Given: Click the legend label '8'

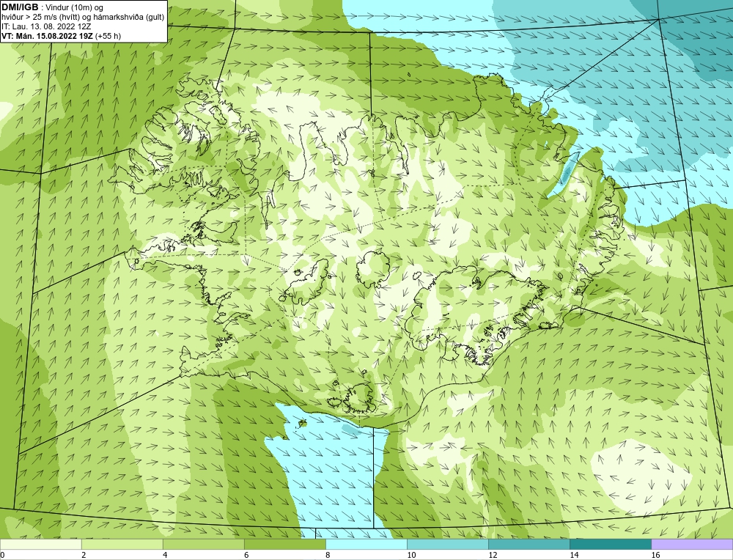Looking at the screenshot, I should coord(328,555).
